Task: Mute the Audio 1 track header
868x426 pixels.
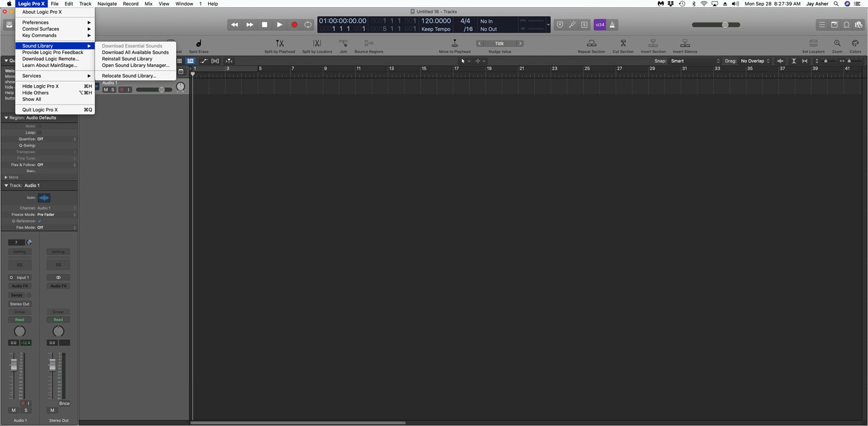Action: click(106, 90)
